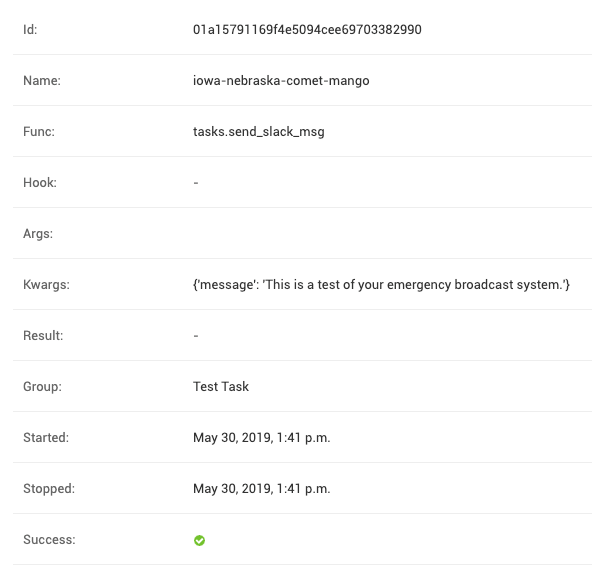Click the name iowa-nebraska-comet-mango
Image resolution: width=592 pixels, height=583 pixels.
click(x=281, y=80)
